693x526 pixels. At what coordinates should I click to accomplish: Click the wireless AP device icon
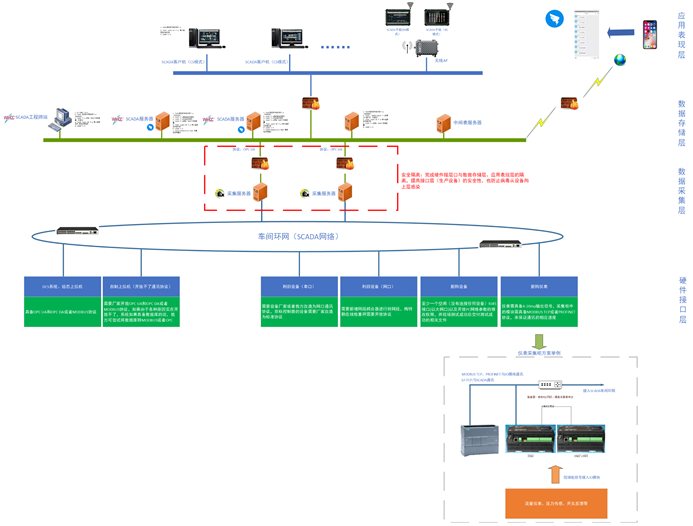pyautogui.click(x=433, y=49)
